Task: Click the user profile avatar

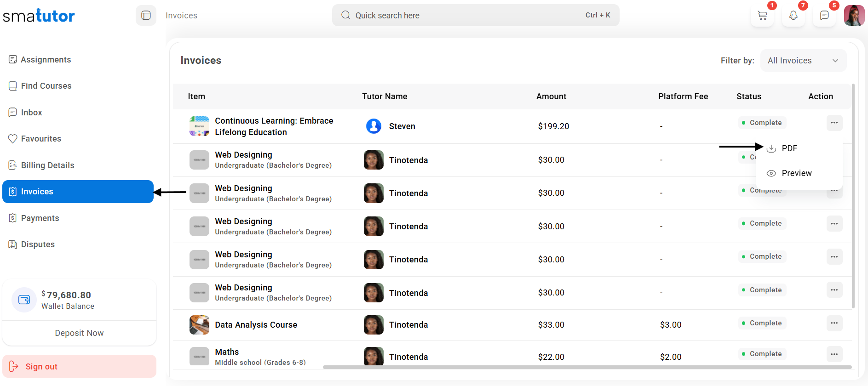Action: pyautogui.click(x=854, y=16)
